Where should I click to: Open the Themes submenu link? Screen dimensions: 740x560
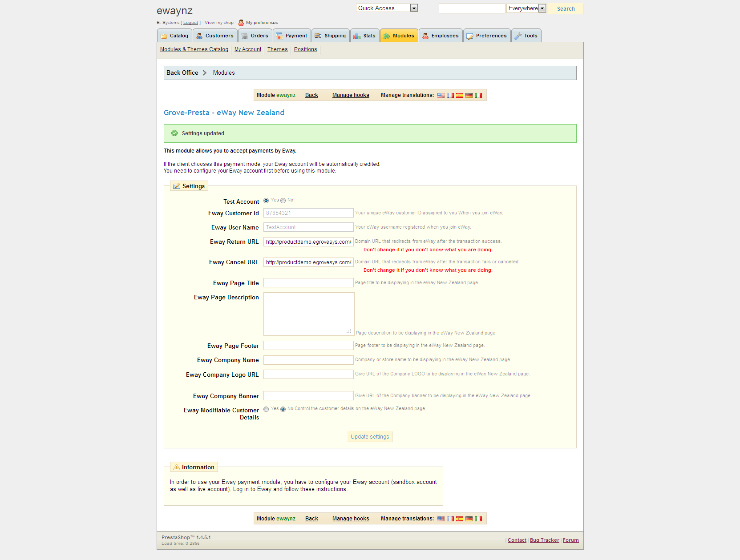tap(277, 49)
